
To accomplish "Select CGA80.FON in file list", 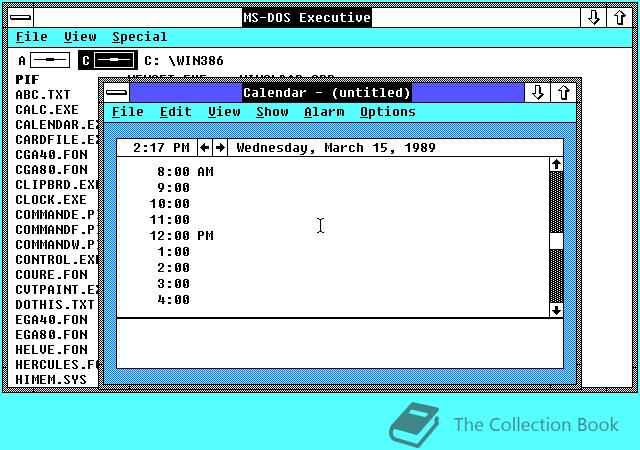I will tap(51, 169).
